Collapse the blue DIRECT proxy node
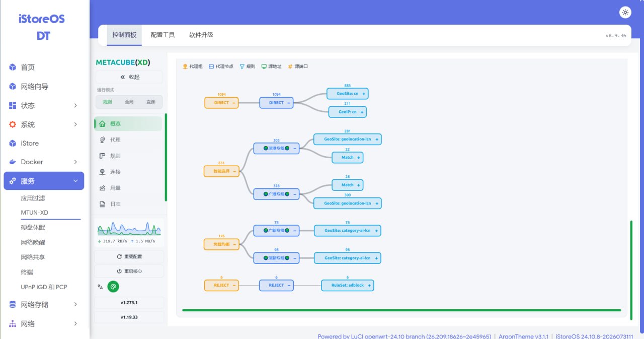This screenshot has width=644, height=339. (x=289, y=103)
